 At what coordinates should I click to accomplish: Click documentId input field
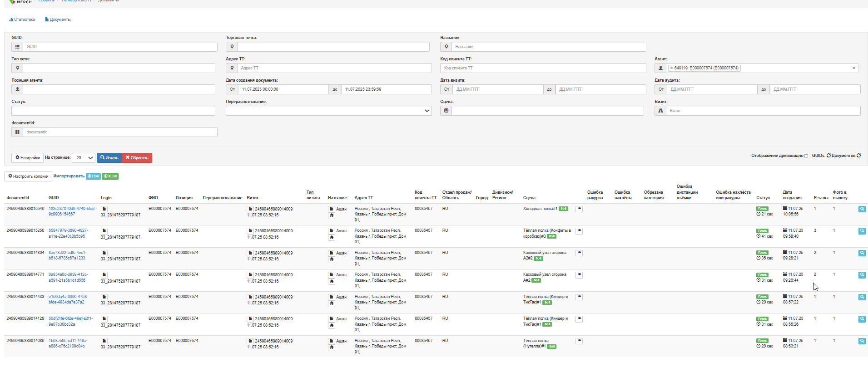click(x=120, y=132)
